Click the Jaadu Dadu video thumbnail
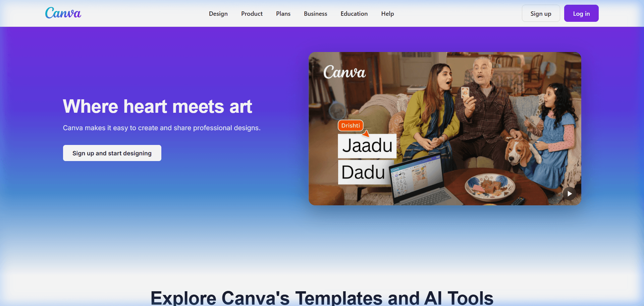Screen dimensions: 644x306 [445, 129]
